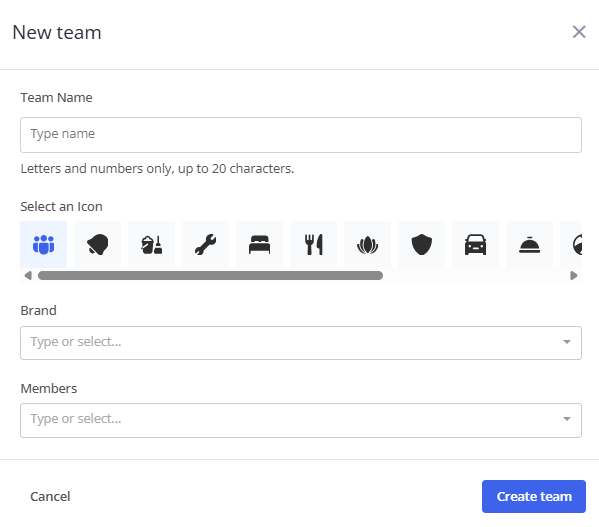Close the New team dialog with X
The width and height of the screenshot is (599, 527).
(x=579, y=32)
